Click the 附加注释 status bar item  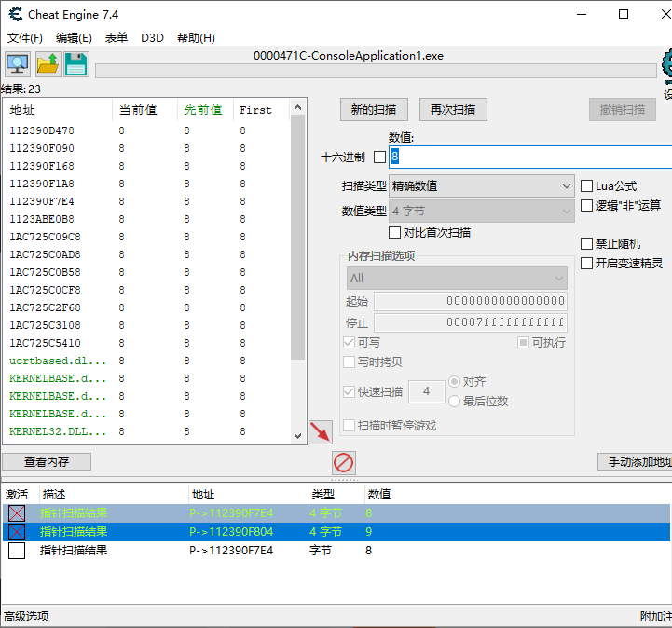(x=656, y=617)
